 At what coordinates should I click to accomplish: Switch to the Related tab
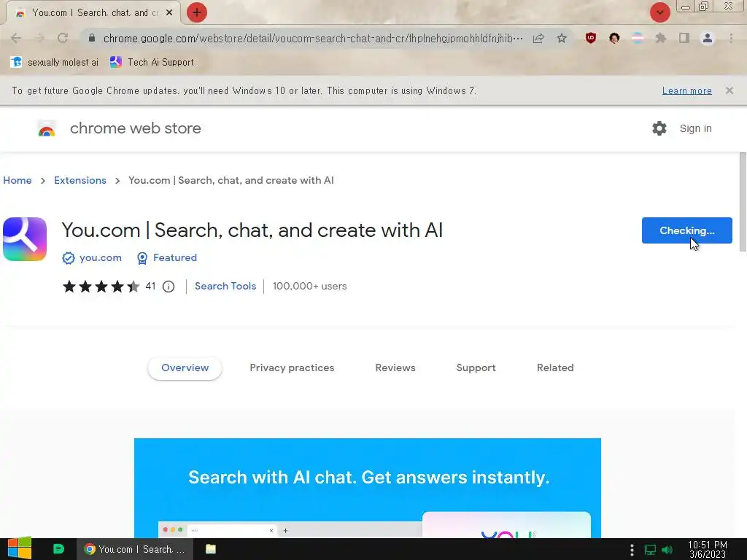[x=555, y=368]
